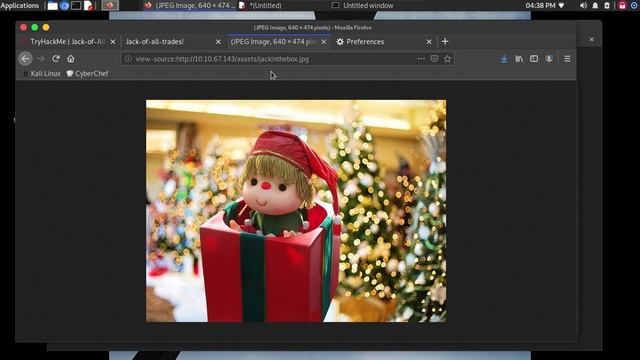
Task: Save page to Pocket
Action: click(434, 59)
